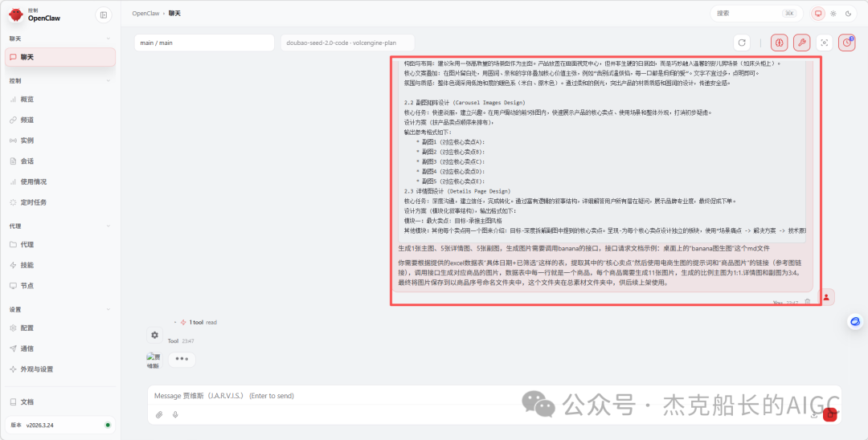The image size is (868, 440).
Task: Click the 技能 lightning icon in sidebar
Action: click(14, 265)
